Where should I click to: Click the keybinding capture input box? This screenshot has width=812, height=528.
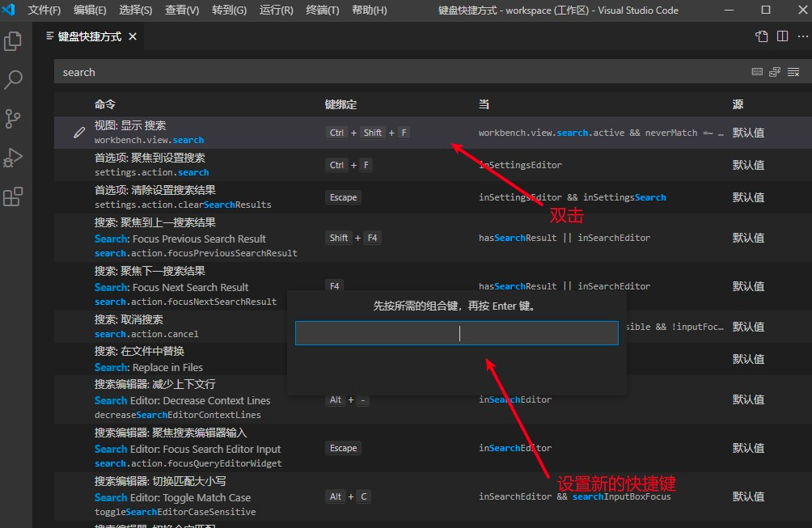click(x=457, y=333)
